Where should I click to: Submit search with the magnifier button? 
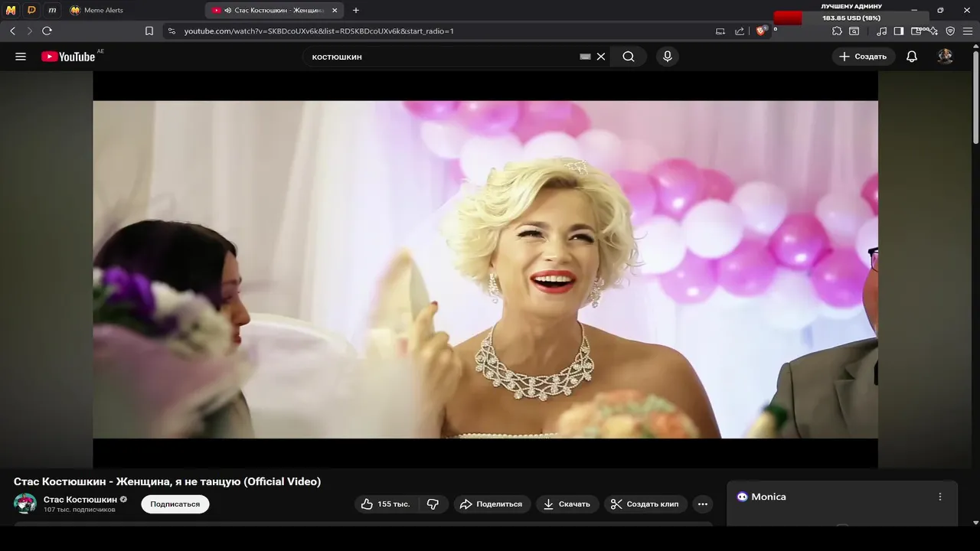(x=629, y=57)
